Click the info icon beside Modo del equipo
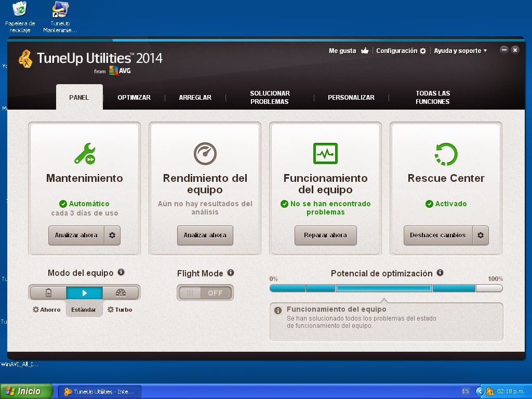 121,272
